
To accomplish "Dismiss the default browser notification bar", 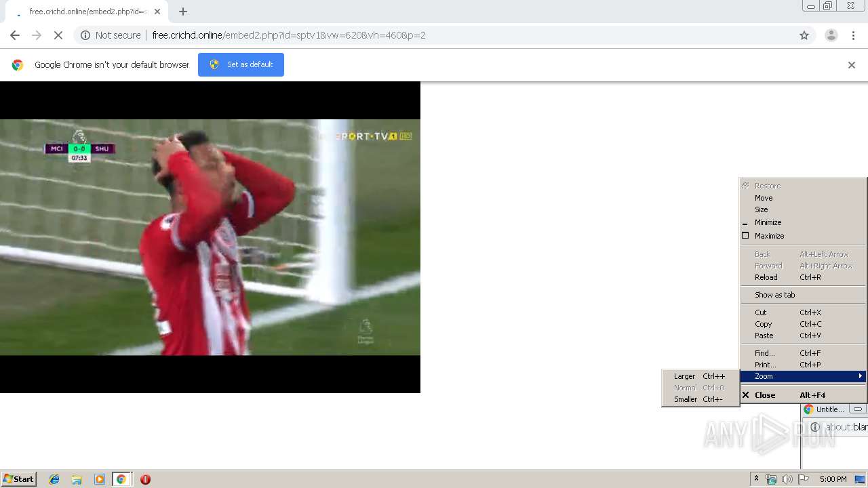I will 852,65.
